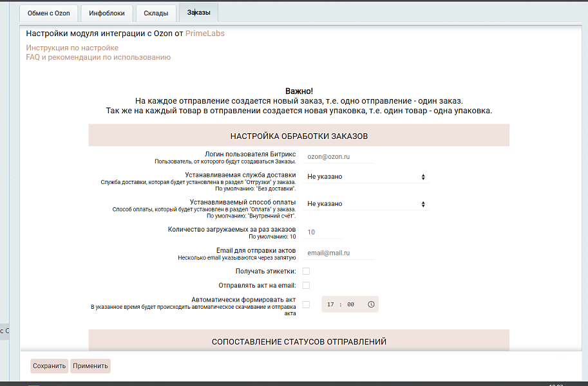Image resolution: width=588 pixels, height=386 pixels.
Task: Check the Автоматически формировать акт checkbox
Action: 307,304
